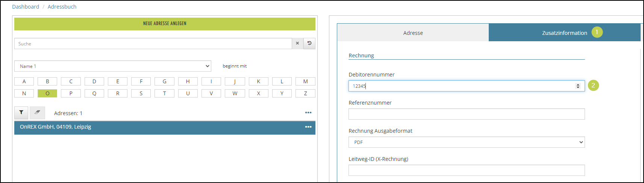Click into the Suche search field
The width and height of the screenshot is (644, 183).
coord(153,43)
